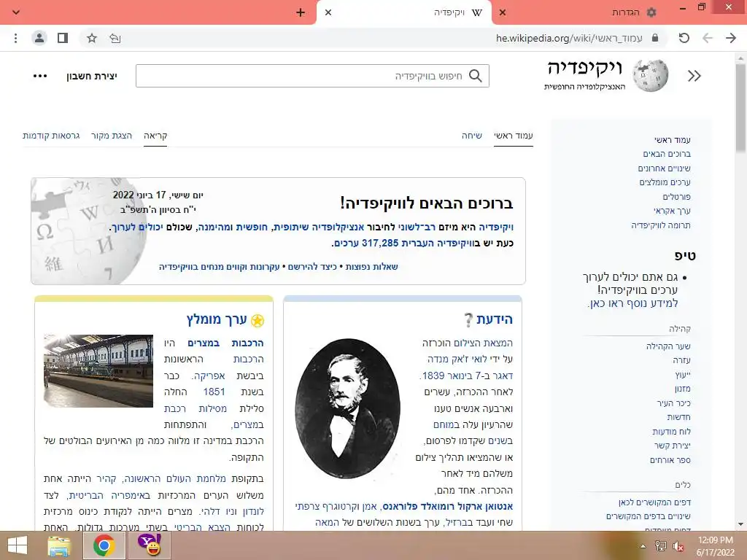Click the למידע נוסף ראו כאן link
This screenshot has width=747, height=560.
point(633,303)
